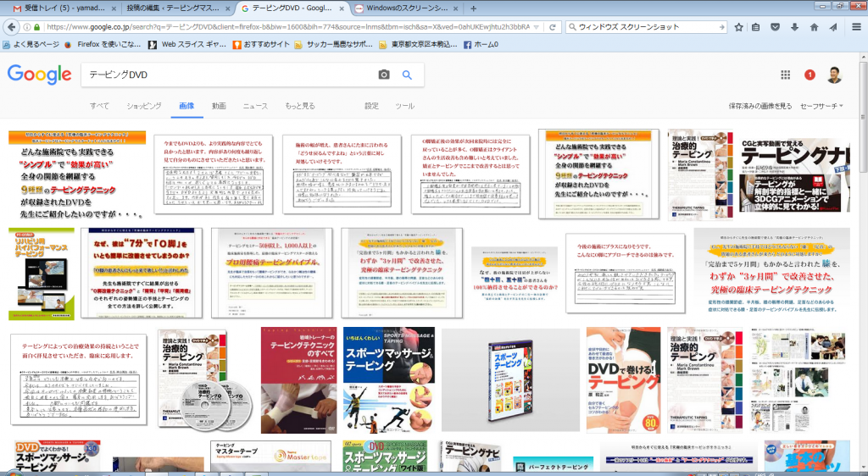Open the Google apps grid
The height and width of the screenshot is (476, 868).
pyautogui.click(x=785, y=75)
